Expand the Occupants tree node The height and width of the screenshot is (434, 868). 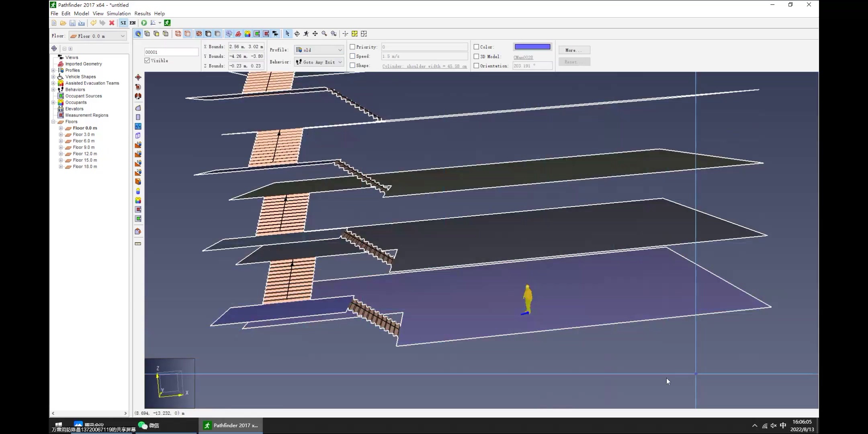point(53,102)
